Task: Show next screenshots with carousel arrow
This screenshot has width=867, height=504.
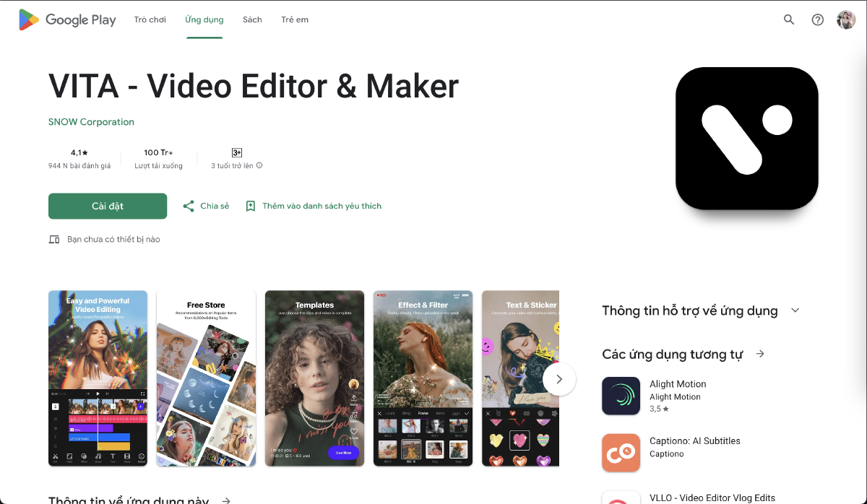Action: tap(558, 379)
